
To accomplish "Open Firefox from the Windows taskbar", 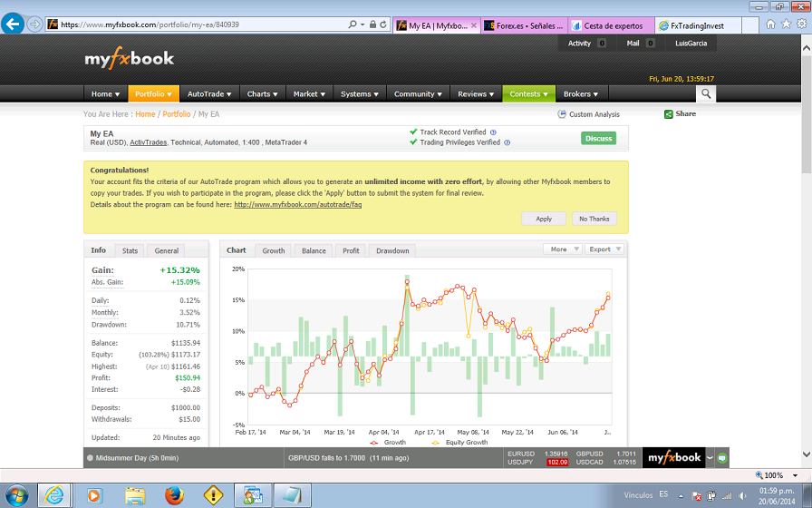I will [174, 495].
